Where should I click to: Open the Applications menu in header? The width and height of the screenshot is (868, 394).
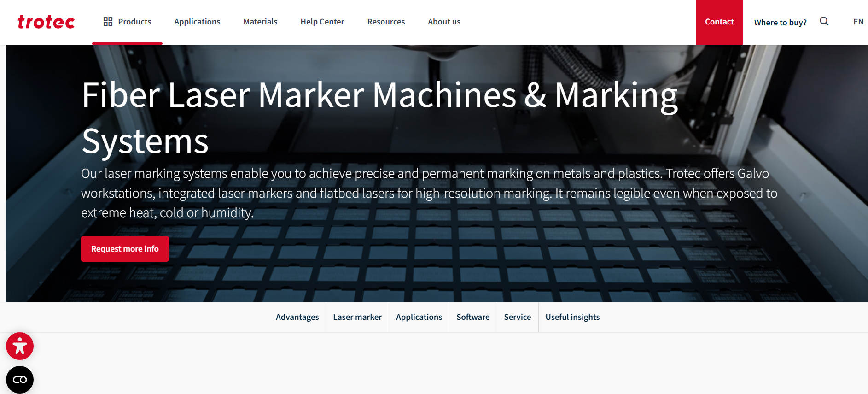(x=197, y=22)
